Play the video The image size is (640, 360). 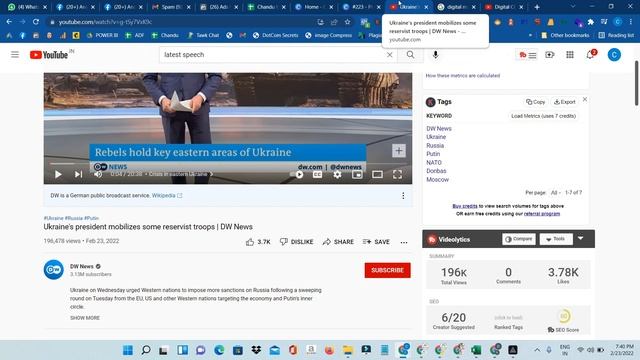(x=58, y=174)
